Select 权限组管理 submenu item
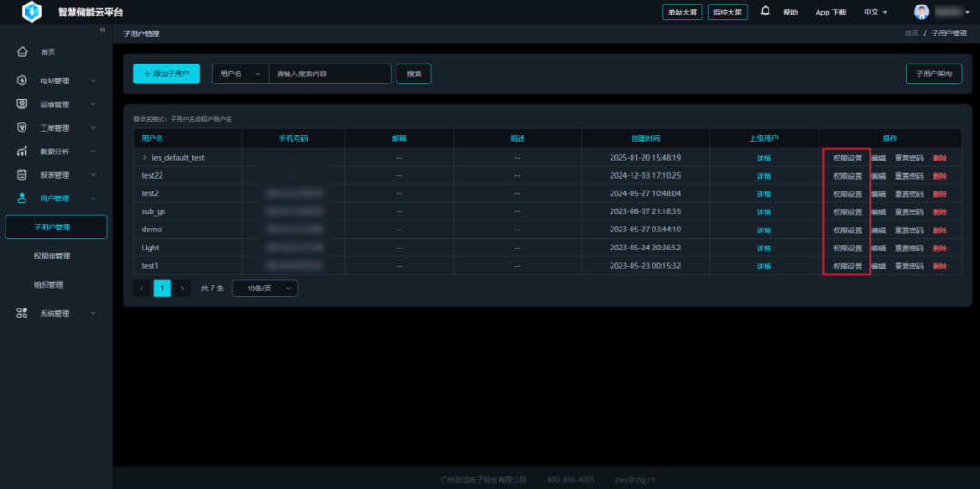The height and width of the screenshot is (489, 980). point(52,256)
